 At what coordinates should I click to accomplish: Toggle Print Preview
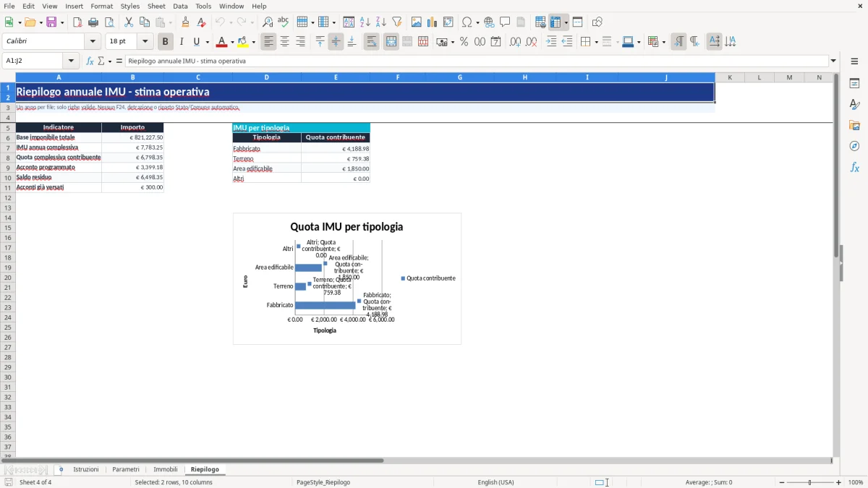point(109,22)
